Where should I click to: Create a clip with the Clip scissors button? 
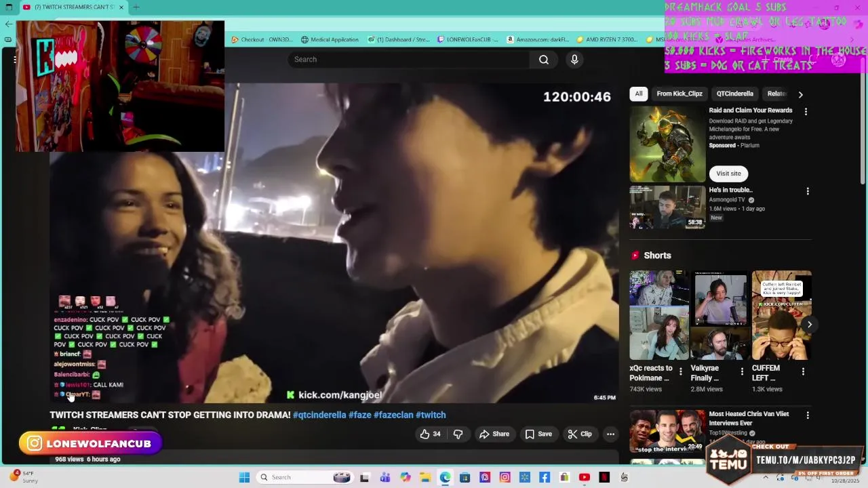pos(580,434)
